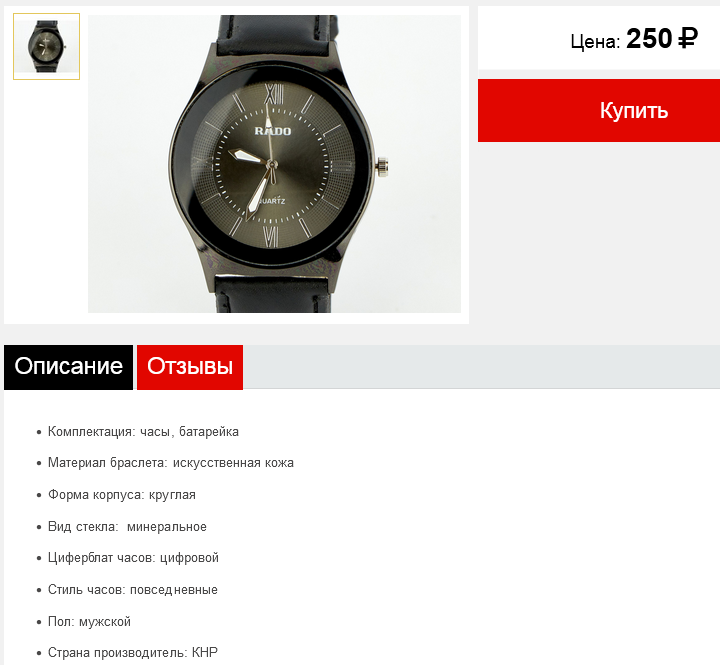Click the red Купить button
The width and height of the screenshot is (720, 665).
coord(599,110)
